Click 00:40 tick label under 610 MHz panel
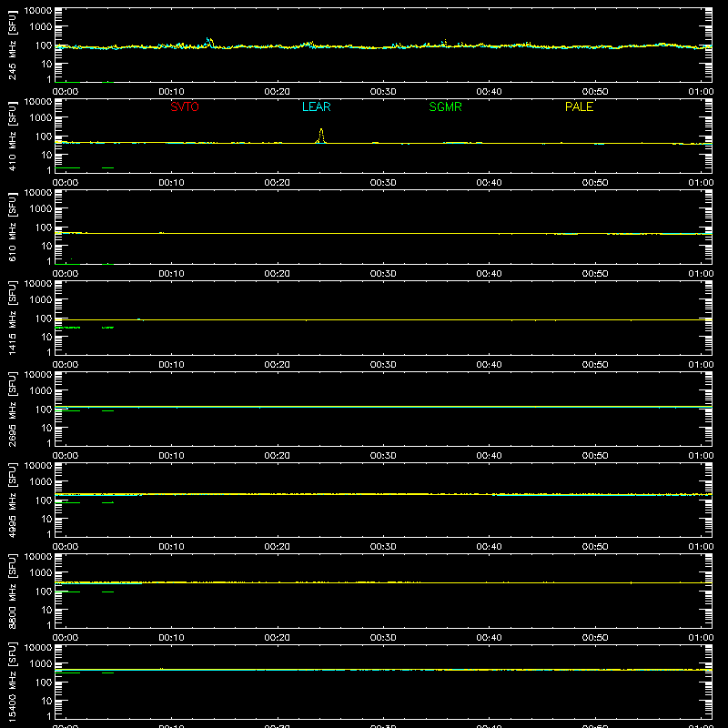This screenshot has height=728, width=728. (x=489, y=274)
